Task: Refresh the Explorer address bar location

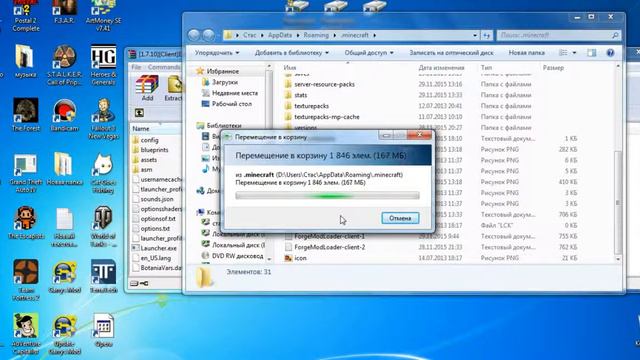Action: tap(487, 36)
